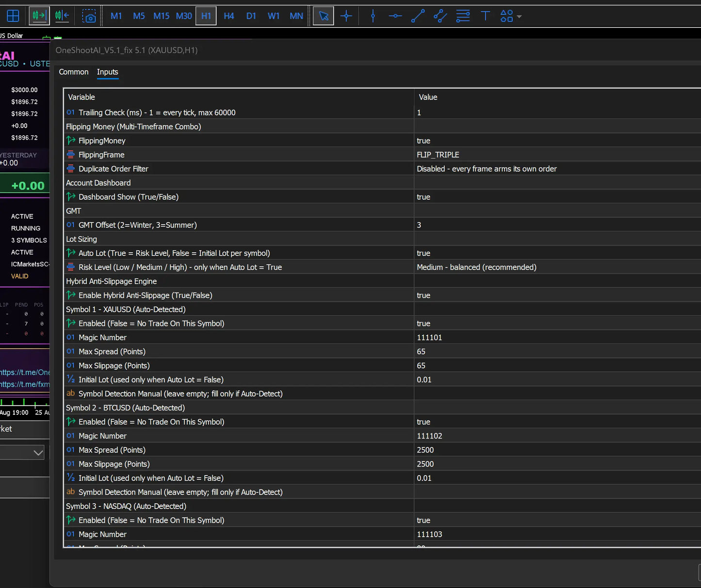Image resolution: width=701 pixels, height=588 pixels.
Task: Click Symbol 1 Symbol Detection Manual string icon
Action: pyautogui.click(x=71, y=393)
